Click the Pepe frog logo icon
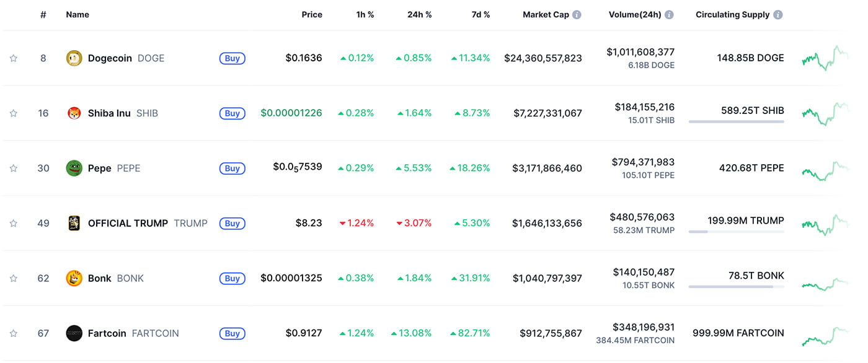This screenshot has width=868, height=363. pyautogui.click(x=74, y=168)
